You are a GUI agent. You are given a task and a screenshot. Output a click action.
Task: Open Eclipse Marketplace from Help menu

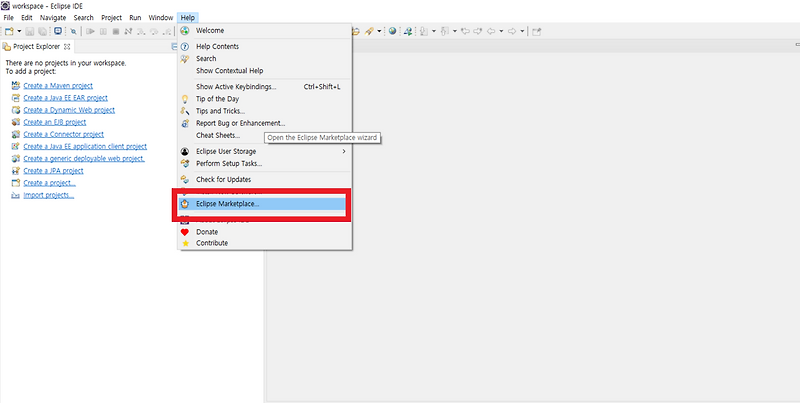coord(262,204)
